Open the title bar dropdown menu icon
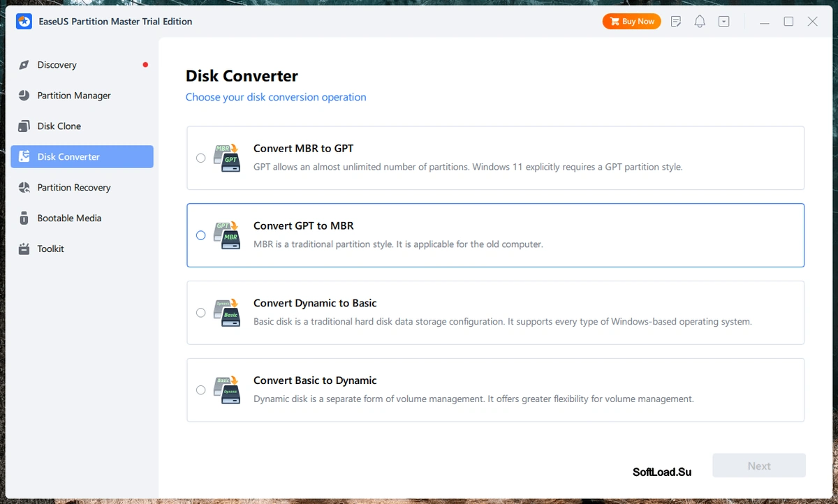The height and width of the screenshot is (504, 838). click(724, 22)
